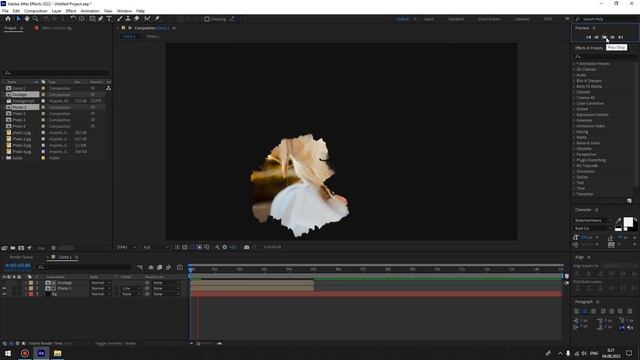Enable Motion Blur switch in timeline header
Viewport: 640px width, 360px height.
[168, 267]
